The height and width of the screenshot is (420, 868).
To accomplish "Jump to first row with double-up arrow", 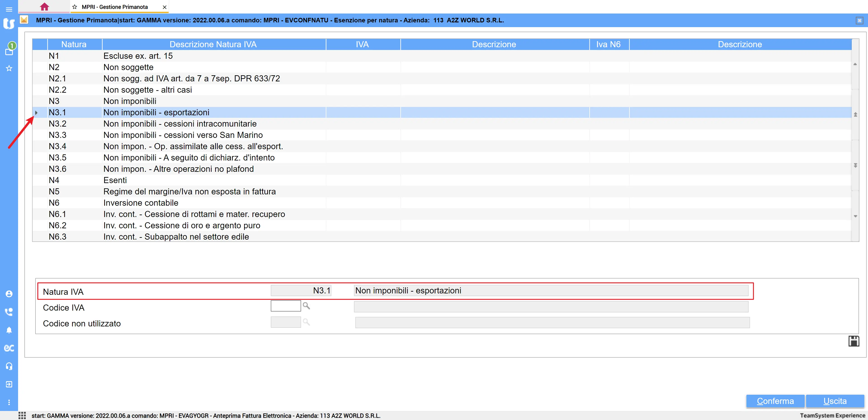I will point(855,115).
